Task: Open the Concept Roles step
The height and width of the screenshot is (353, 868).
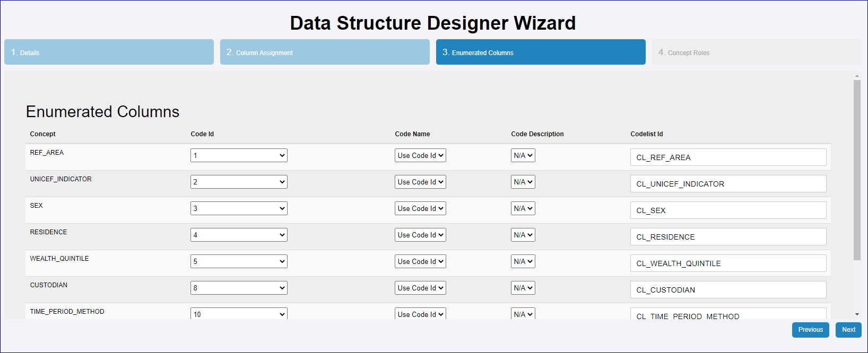Action: click(756, 52)
